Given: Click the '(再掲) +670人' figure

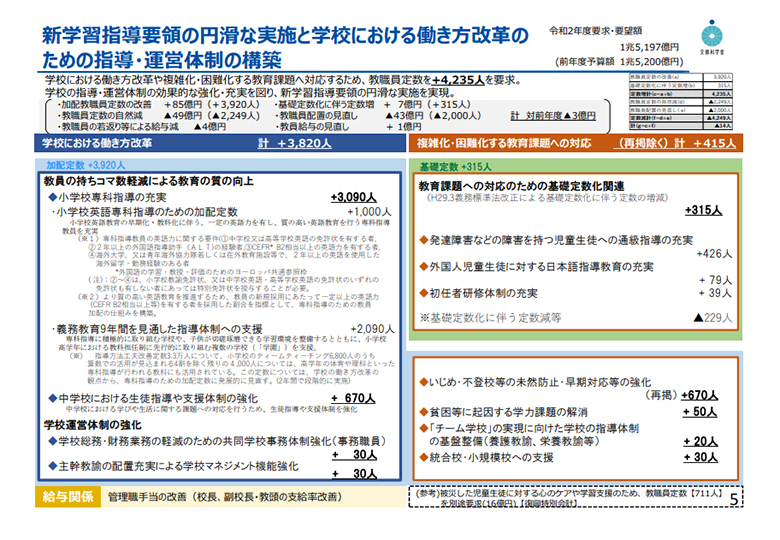Looking at the screenshot, I should pyautogui.click(x=681, y=396).
